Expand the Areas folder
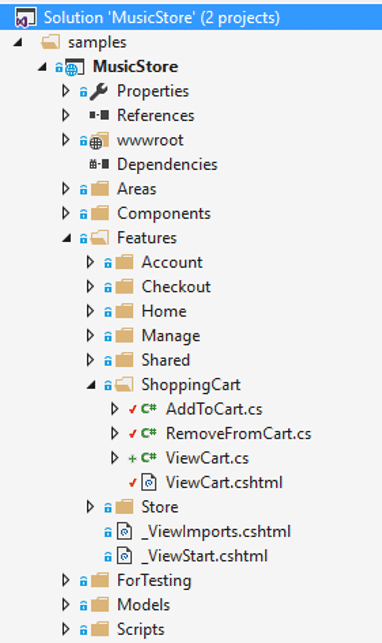The image size is (382, 643). 66,189
